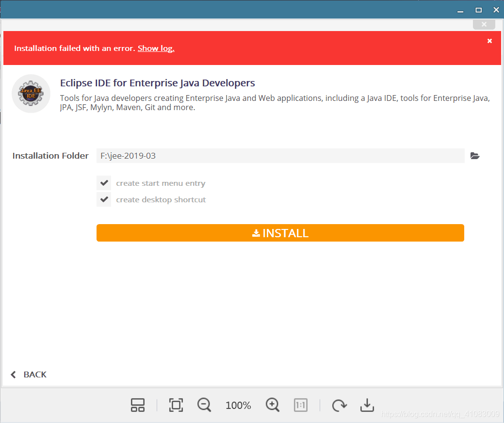Maximize the installer window
Image resolution: width=504 pixels, height=423 pixels.
pos(479,10)
